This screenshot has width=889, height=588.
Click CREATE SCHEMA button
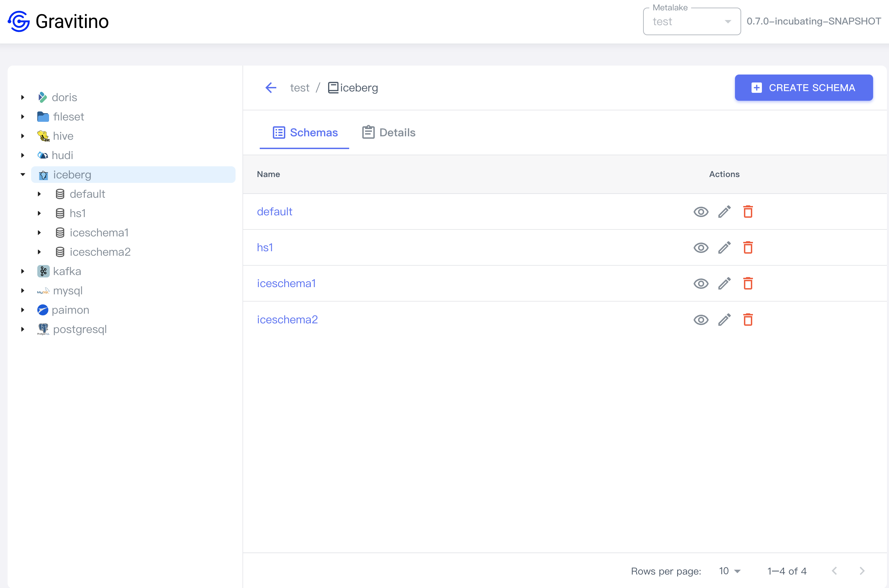pyautogui.click(x=804, y=87)
